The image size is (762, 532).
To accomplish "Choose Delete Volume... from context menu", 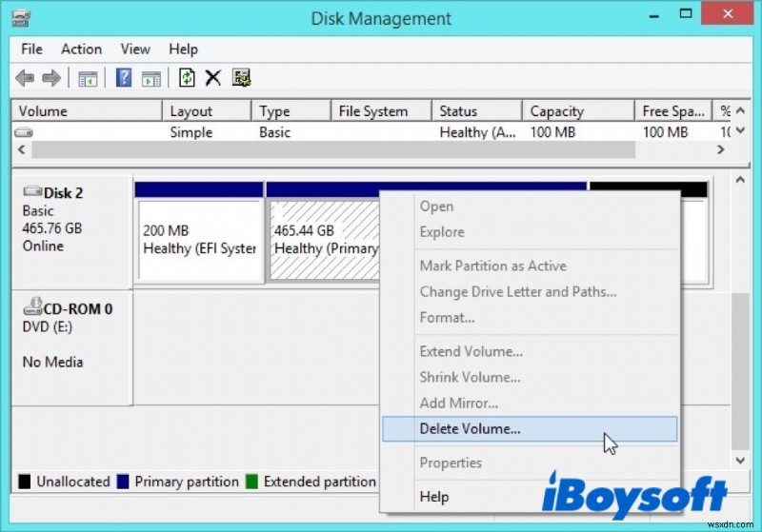I will (x=530, y=429).
